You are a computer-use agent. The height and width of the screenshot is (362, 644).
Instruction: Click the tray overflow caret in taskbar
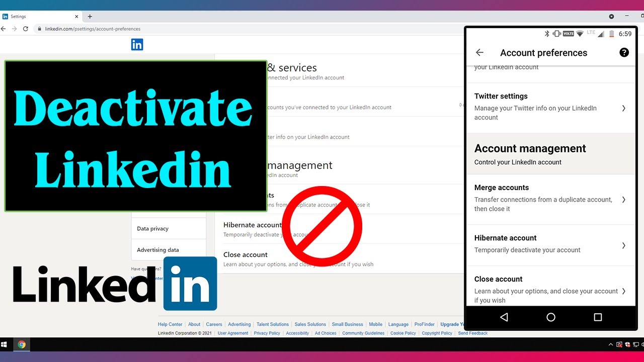click(611, 344)
